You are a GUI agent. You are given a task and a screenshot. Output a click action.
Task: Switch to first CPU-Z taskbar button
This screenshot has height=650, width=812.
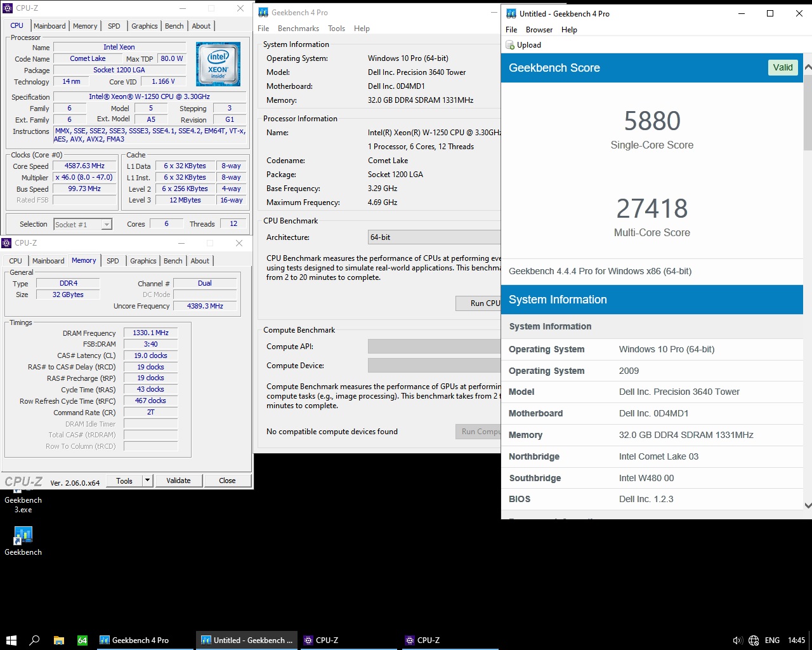point(348,640)
